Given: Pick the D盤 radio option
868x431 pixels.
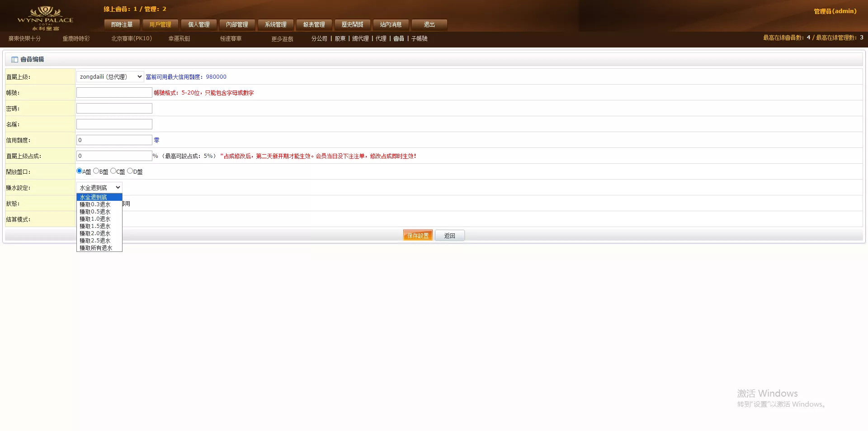Looking at the screenshot, I should (130, 171).
